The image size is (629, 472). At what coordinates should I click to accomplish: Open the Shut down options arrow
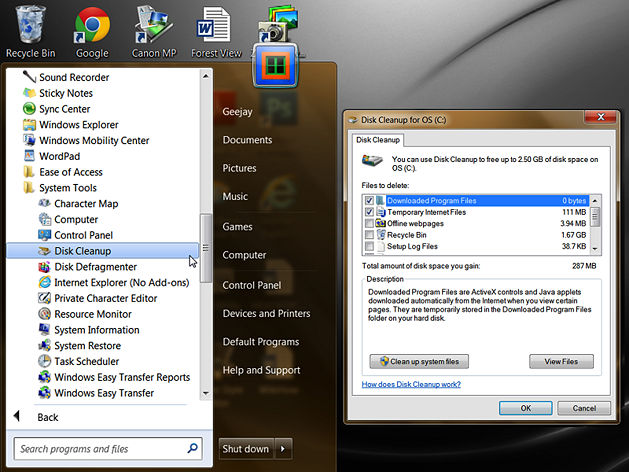284,449
